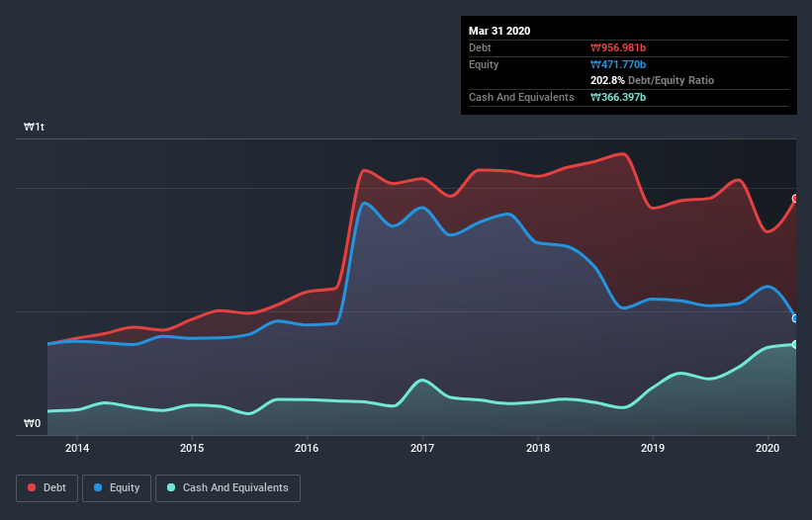Click the ₩1t y-axis label
812x520 pixels.
click(35, 127)
